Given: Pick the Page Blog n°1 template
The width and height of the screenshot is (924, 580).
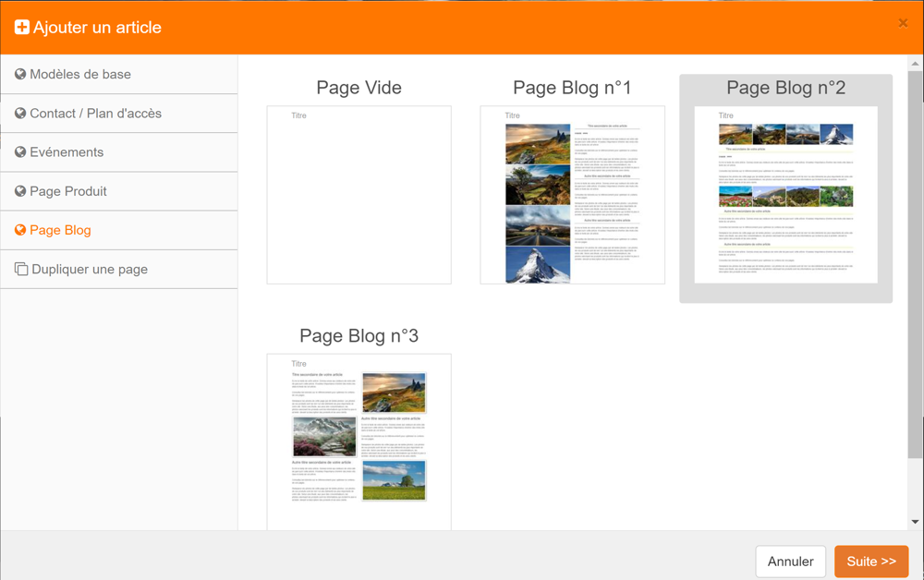Looking at the screenshot, I should tap(572, 195).
